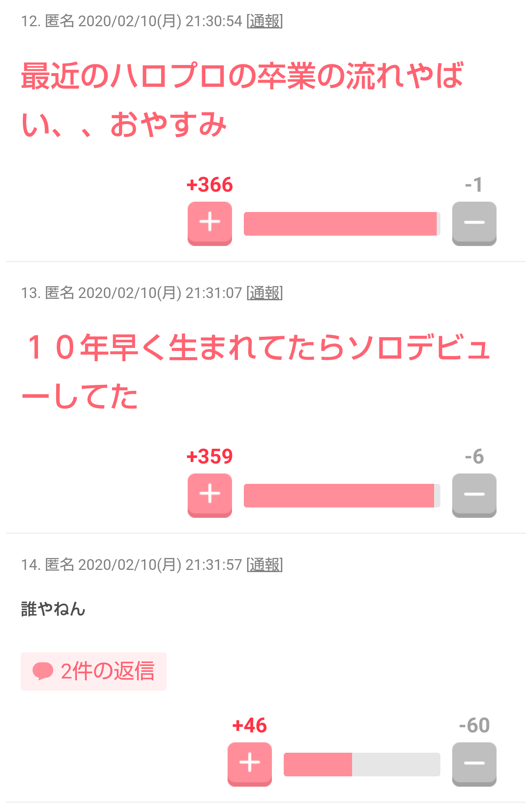Report comment 14 via 通報 link

click(x=265, y=565)
